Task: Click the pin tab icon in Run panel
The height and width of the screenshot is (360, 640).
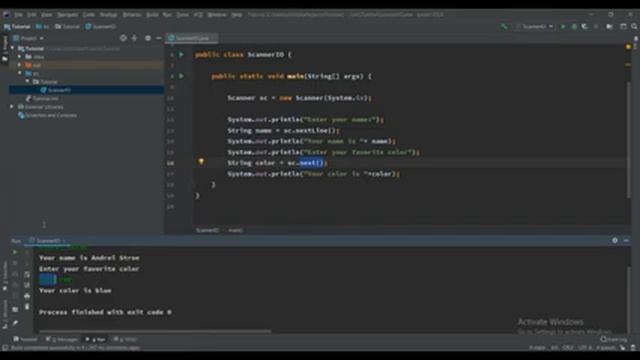Action: point(15,323)
